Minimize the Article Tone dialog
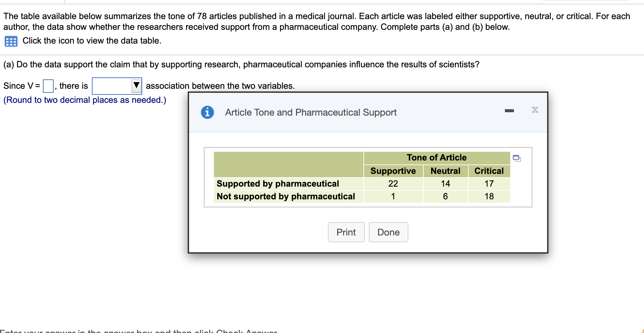 510,111
